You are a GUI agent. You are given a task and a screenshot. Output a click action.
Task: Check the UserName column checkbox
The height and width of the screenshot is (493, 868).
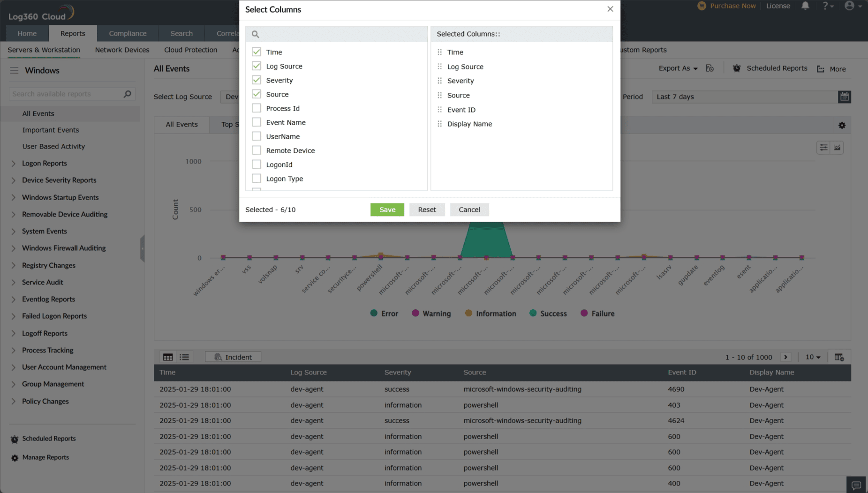[256, 136]
